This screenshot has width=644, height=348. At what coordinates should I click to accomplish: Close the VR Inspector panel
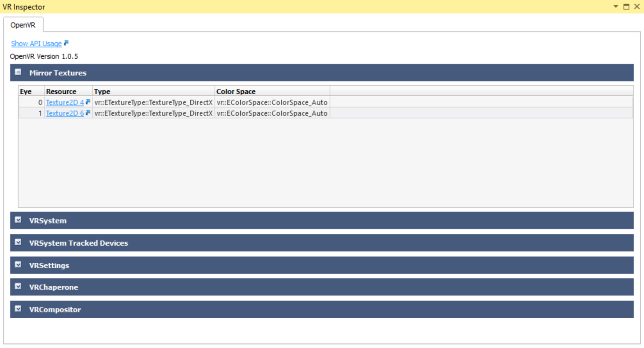[637, 6]
